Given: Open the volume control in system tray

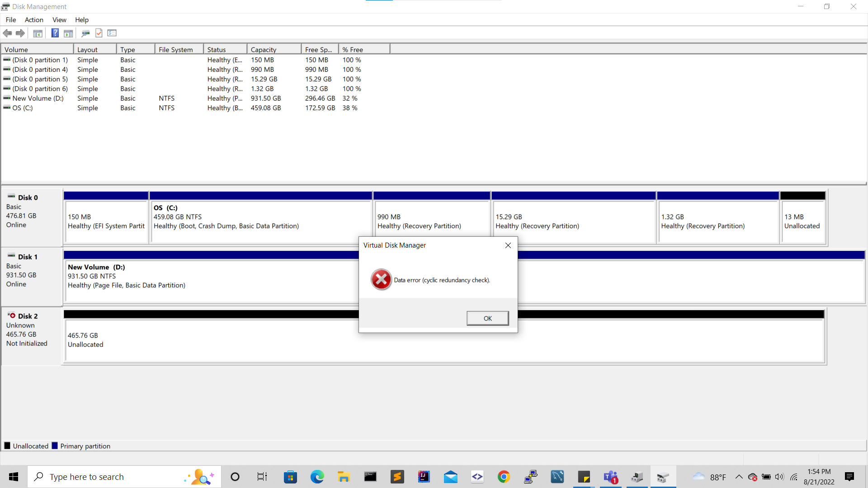Looking at the screenshot, I should coord(779,477).
